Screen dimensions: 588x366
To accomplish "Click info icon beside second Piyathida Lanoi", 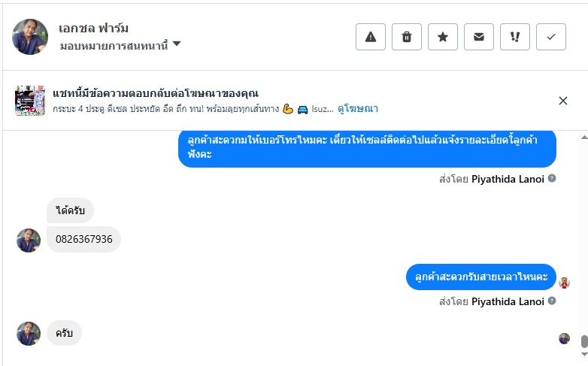I will [x=552, y=301].
